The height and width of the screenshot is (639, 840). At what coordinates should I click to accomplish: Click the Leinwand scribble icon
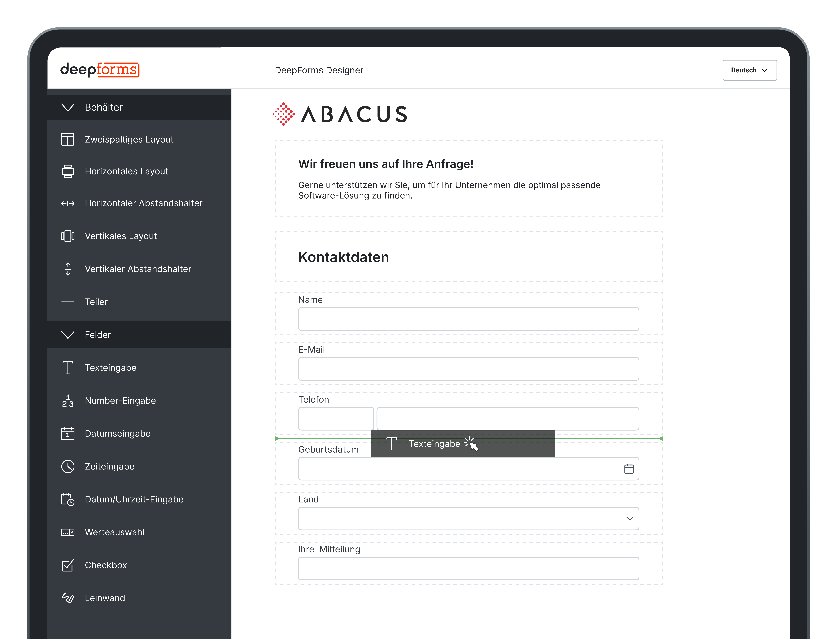coord(68,598)
